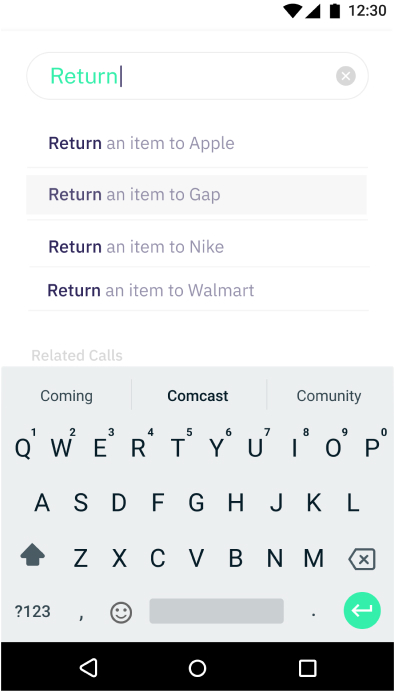Focus the search field containing "Return"
This screenshot has width=394, height=691.
[197, 76]
